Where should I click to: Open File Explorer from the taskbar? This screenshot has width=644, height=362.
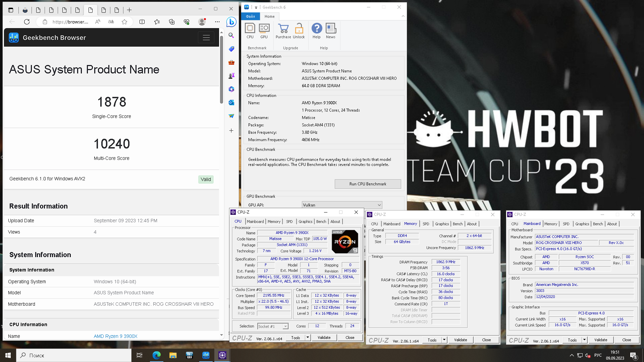pos(173,355)
